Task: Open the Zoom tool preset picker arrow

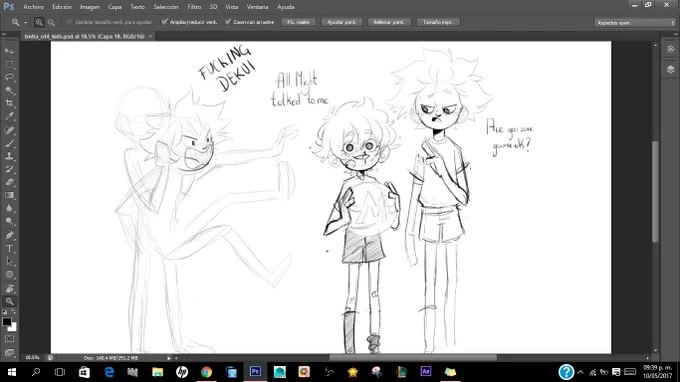Action: pyautogui.click(x=26, y=23)
